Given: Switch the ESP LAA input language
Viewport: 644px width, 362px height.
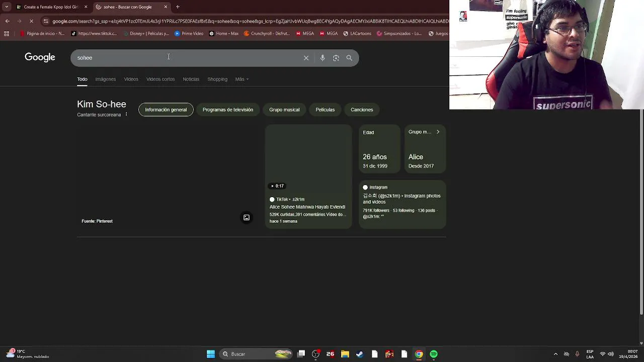Looking at the screenshot, I should 590,354.
